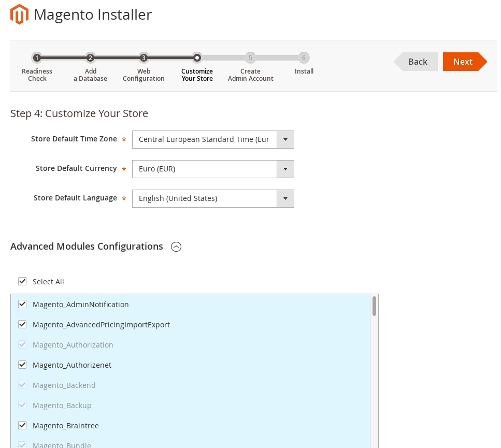Click Advanced Modules Configurations heading
This screenshot has width=501, height=448.
coord(87,247)
